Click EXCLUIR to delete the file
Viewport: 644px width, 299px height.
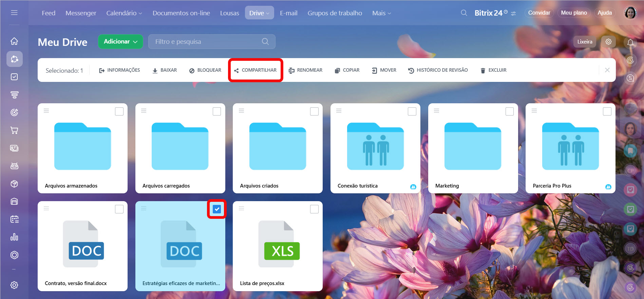[x=493, y=70]
